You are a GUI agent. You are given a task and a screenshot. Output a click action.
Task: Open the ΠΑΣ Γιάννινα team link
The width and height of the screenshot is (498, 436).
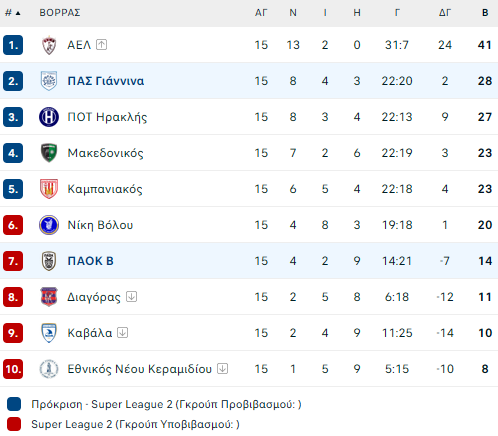[x=106, y=81]
